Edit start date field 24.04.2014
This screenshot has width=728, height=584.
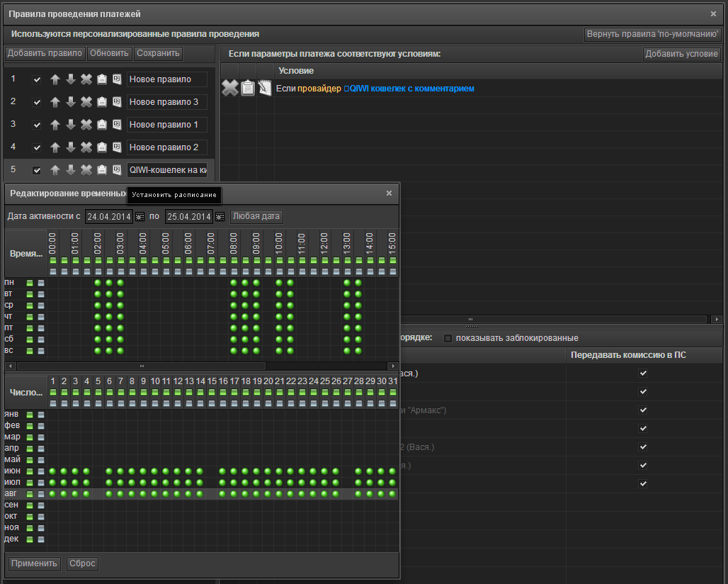pos(109,217)
